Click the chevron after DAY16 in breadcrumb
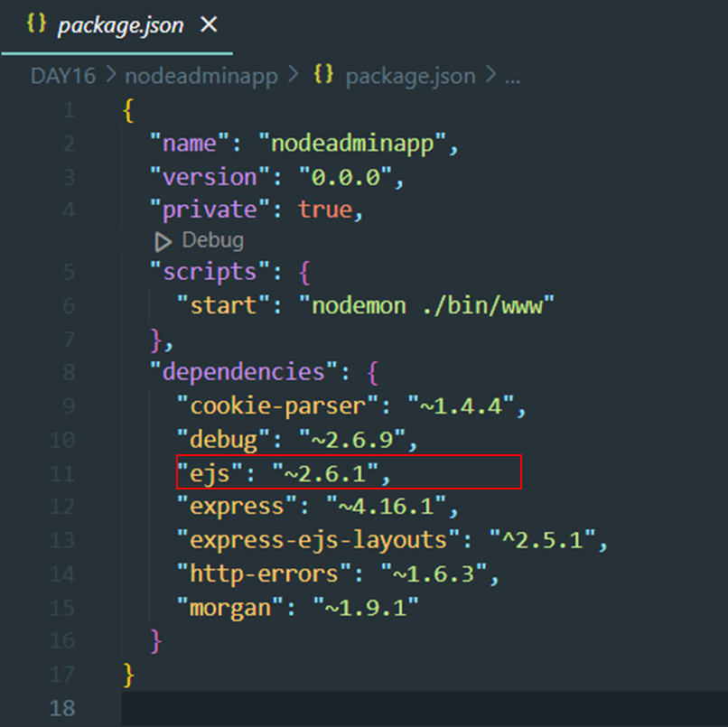The height and width of the screenshot is (727, 728). pyautogui.click(x=110, y=75)
